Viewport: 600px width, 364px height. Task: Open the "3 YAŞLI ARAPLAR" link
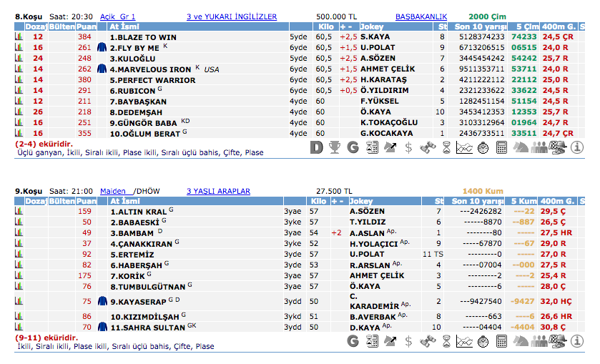(218, 191)
